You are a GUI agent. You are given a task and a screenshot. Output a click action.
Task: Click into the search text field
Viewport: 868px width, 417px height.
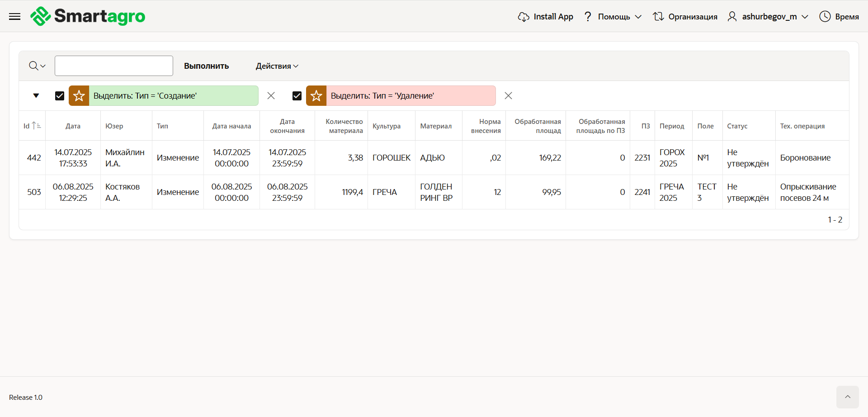[x=114, y=66]
